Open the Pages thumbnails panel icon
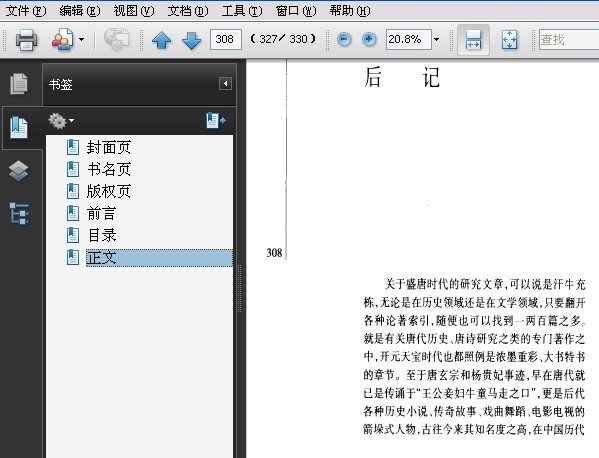Image resolution: width=599 pixels, height=458 pixels. 19,84
